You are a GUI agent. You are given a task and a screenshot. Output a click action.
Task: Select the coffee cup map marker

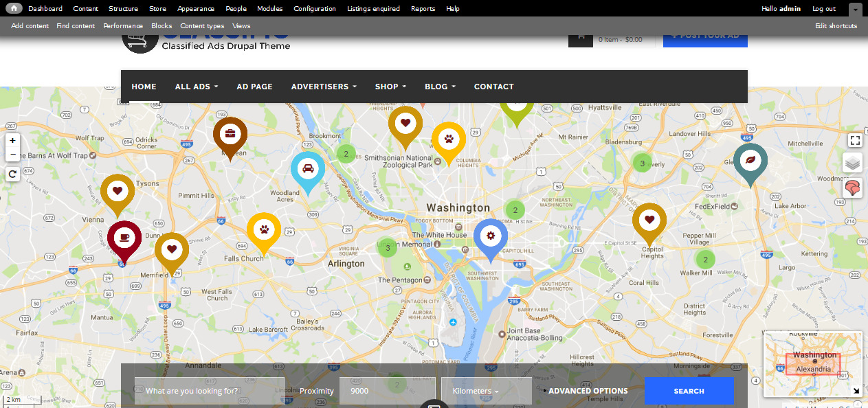point(124,238)
